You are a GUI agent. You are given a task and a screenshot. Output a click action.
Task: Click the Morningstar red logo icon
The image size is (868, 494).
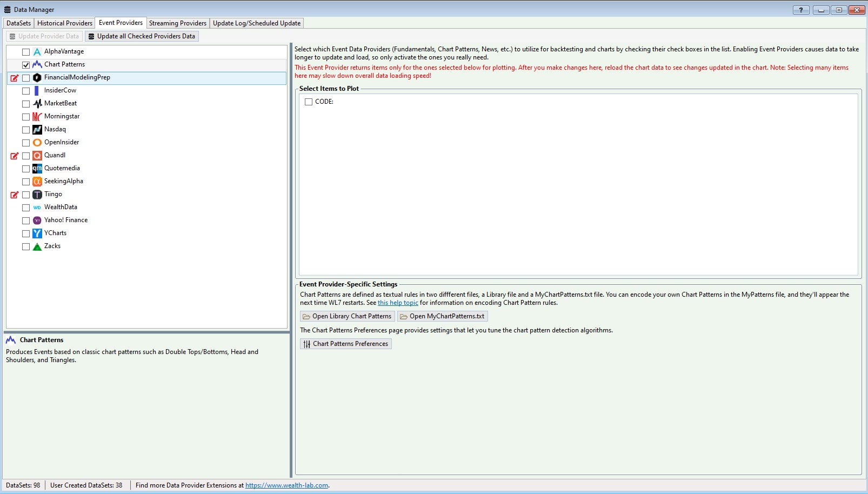point(37,117)
